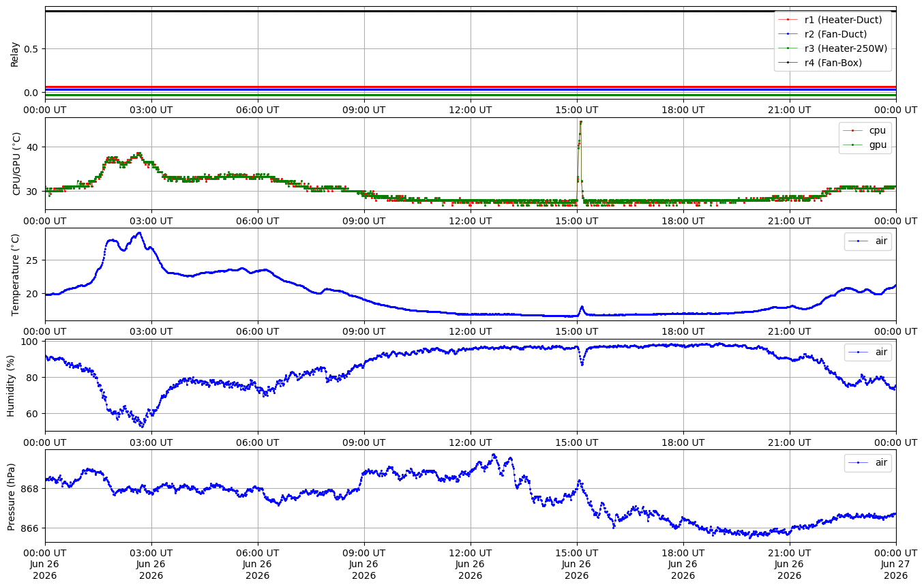Click 21:00 UT under the Pressure plot
Screen dimensions: 924x587
(x=790, y=554)
